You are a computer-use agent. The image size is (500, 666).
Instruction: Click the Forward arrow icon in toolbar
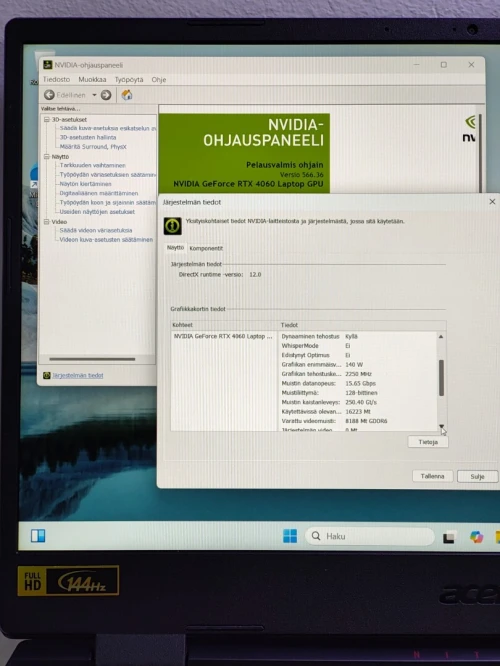pos(106,95)
